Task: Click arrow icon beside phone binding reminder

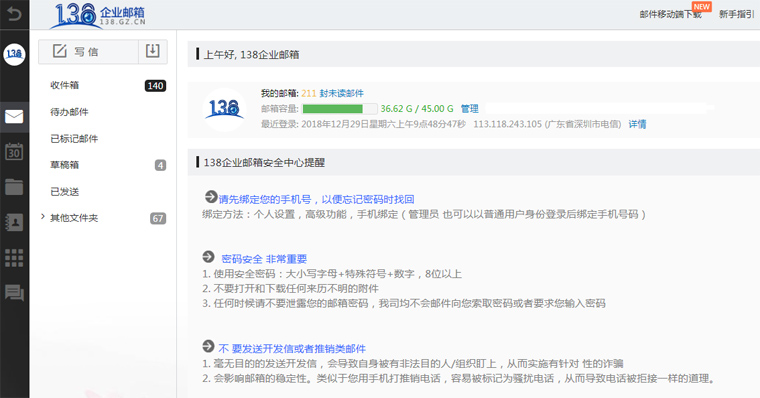Action: [x=211, y=197]
